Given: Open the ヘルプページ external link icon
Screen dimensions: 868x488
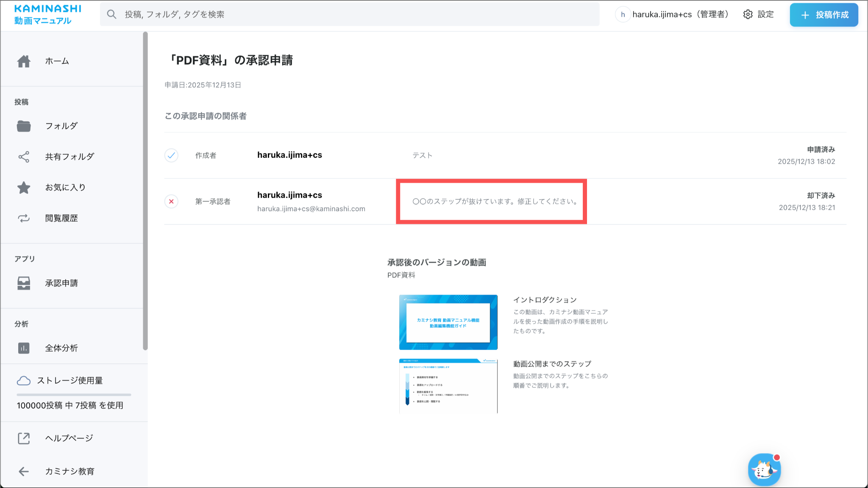Looking at the screenshot, I should (24, 438).
